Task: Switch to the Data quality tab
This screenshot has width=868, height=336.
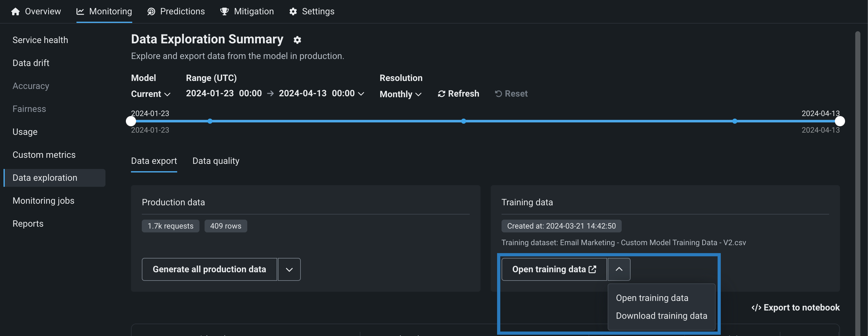Action: (x=216, y=161)
